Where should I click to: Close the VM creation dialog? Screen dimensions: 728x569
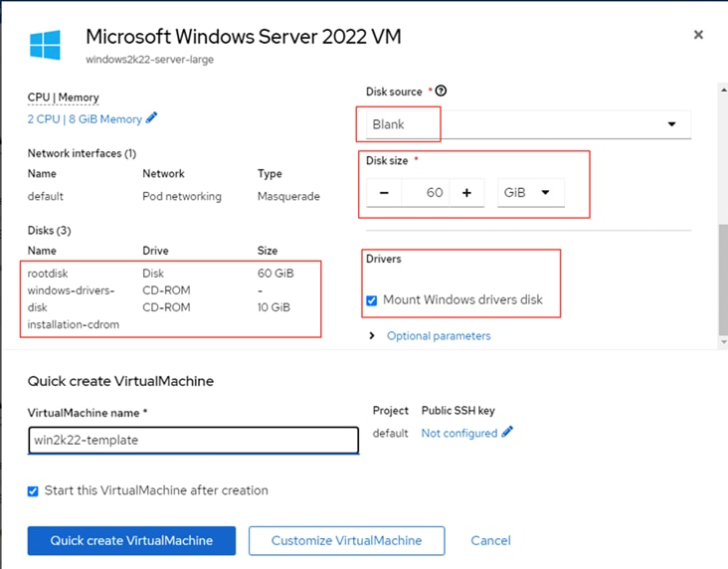pyautogui.click(x=698, y=35)
